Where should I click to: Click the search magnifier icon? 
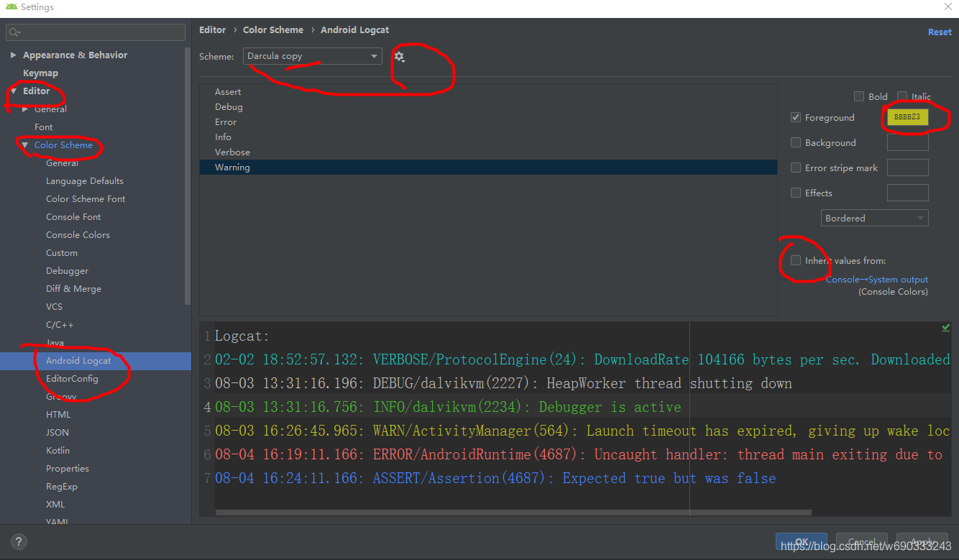[x=15, y=32]
